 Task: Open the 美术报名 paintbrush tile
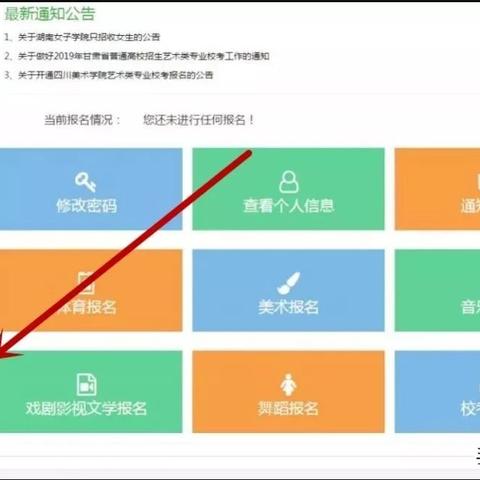pos(288,290)
